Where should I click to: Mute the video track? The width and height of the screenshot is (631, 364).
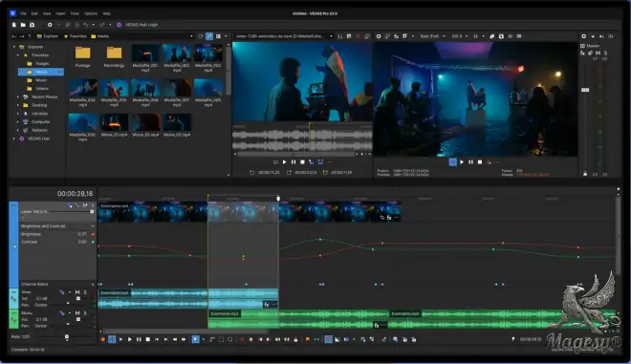[85, 205]
